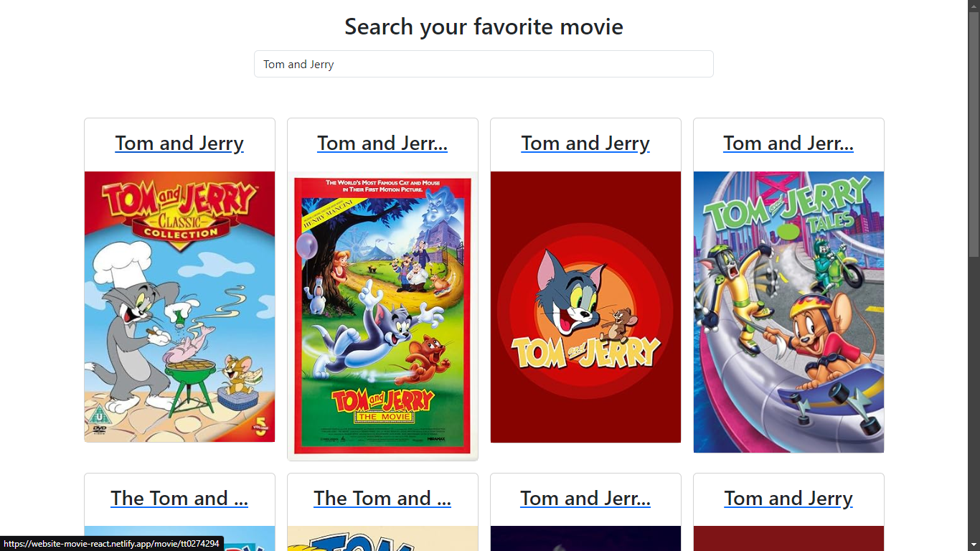Click the Tom and Jerry The Movie poster
This screenshot has height=551, width=980.
point(382,314)
